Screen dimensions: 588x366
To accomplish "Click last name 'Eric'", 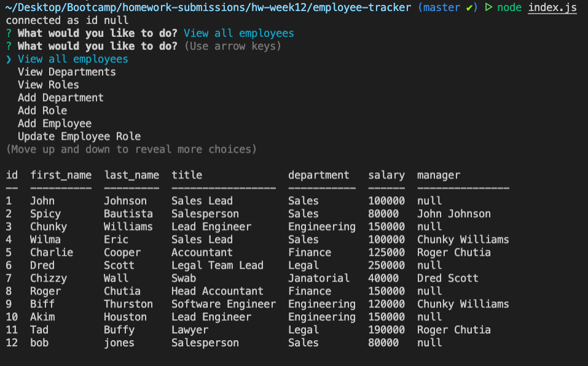I will point(116,239).
